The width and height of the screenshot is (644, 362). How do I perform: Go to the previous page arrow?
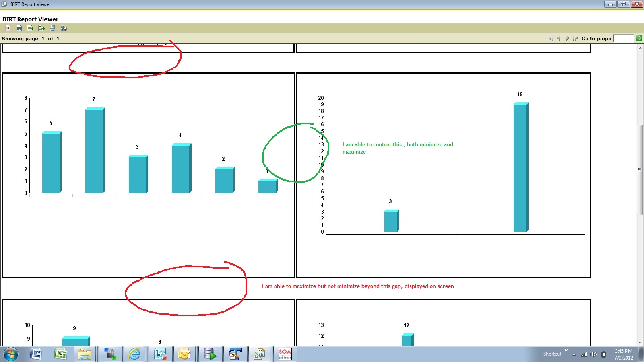(559, 38)
